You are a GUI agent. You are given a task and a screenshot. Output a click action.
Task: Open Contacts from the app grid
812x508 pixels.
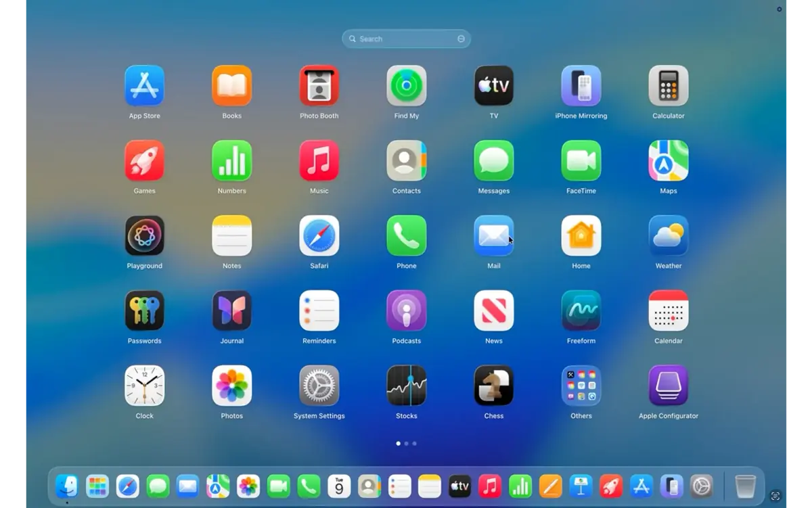406,161
